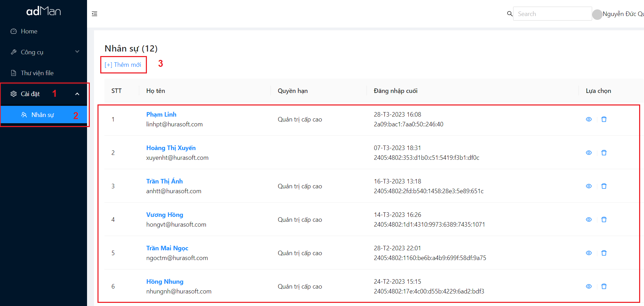This screenshot has height=306, width=644.
Task: Delete Hồng Nhung using trash icon
Action: click(604, 287)
